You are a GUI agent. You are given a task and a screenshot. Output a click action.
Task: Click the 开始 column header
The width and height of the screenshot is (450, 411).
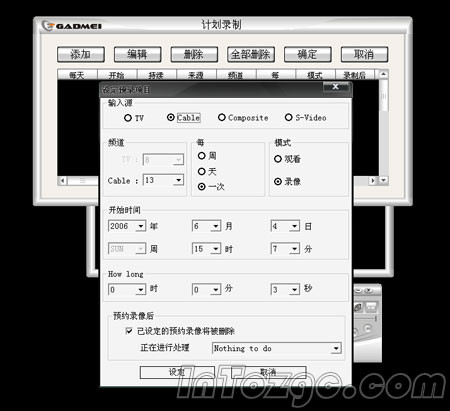coord(117,75)
